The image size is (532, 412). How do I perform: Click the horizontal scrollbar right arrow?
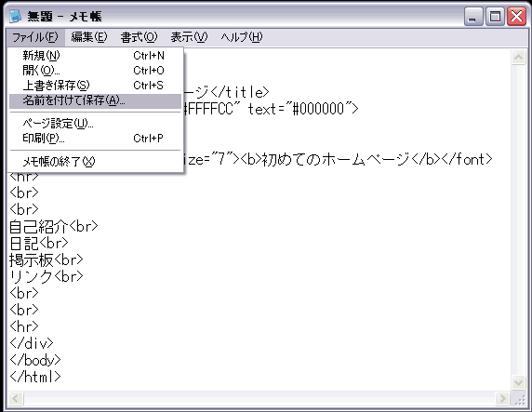coord(502,398)
